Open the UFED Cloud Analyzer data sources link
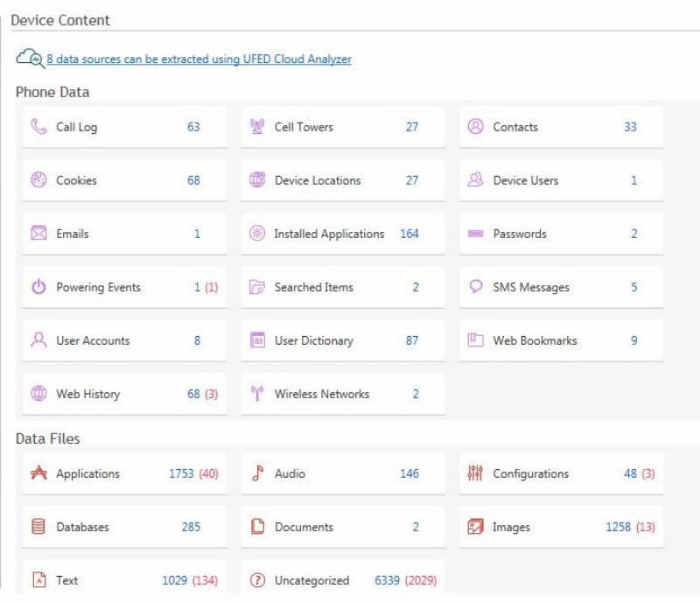Image resolution: width=700 pixels, height=603 pixels. point(199,60)
